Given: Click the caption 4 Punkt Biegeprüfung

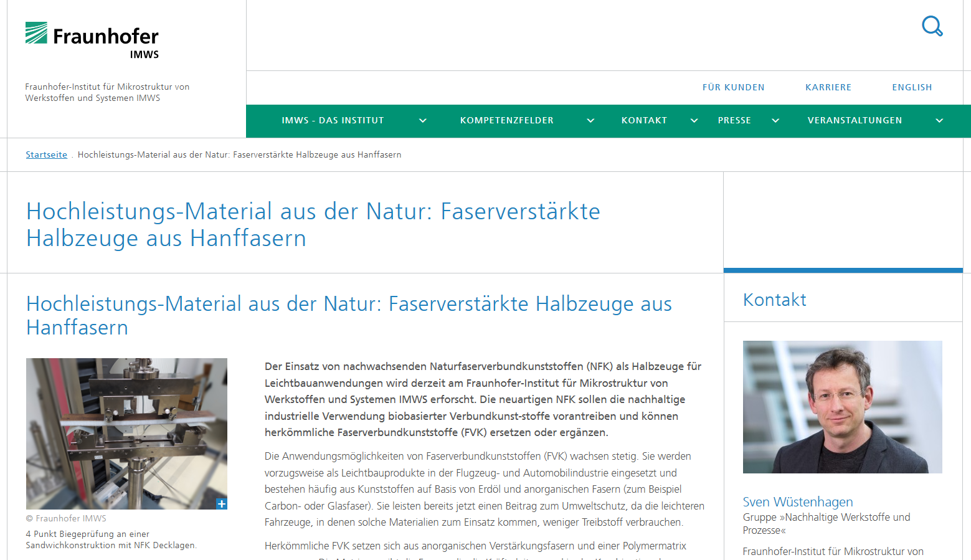Looking at the screenshot, I should (111, 539).
